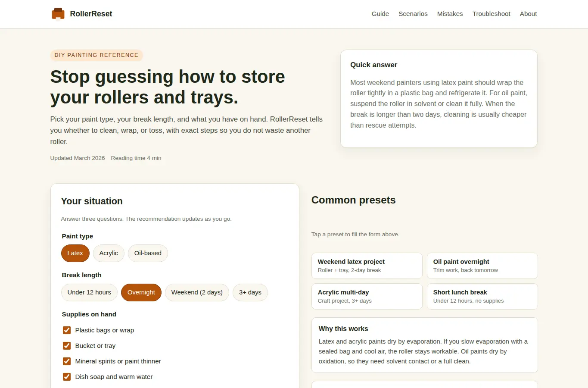This screenshot has height=388, width=588.
Task: Uncheck Plastic bags or wrap
Action: point(67,330)
